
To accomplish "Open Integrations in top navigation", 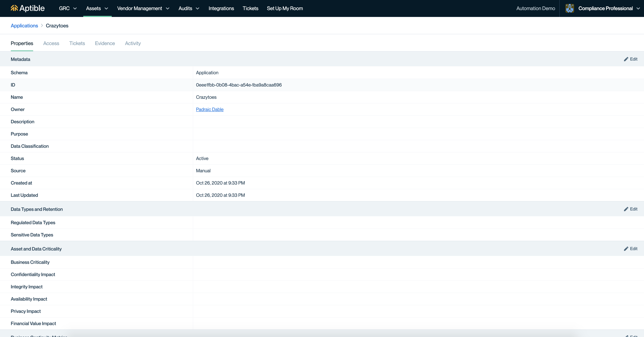I will pyautogui.click(x=221, y=8).
